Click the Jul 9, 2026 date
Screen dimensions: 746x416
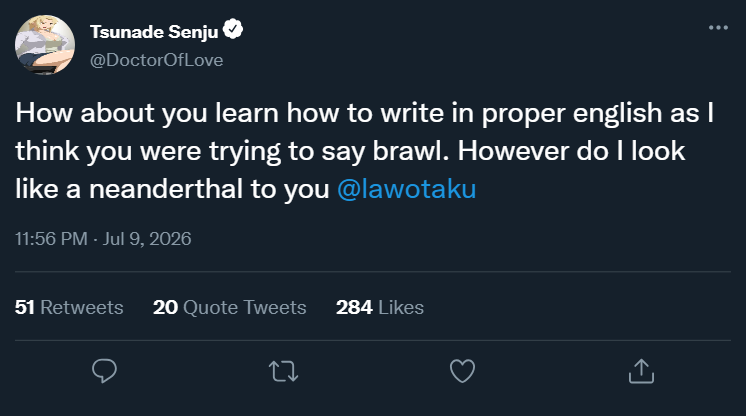[147, 238]
